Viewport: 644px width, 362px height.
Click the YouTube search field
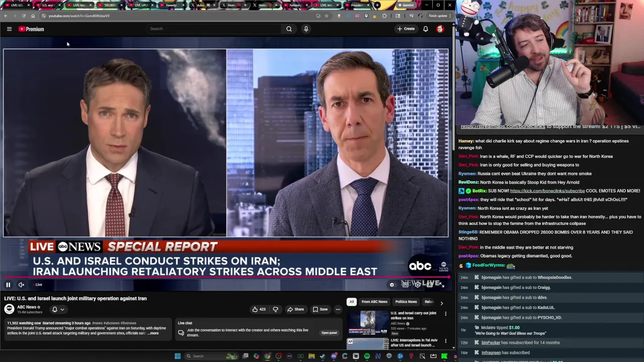click(x=214, y=29)
